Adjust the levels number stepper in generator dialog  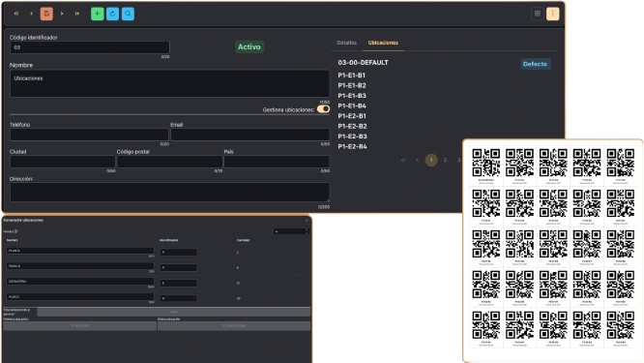pyautogui.click(x=291, y=231)
